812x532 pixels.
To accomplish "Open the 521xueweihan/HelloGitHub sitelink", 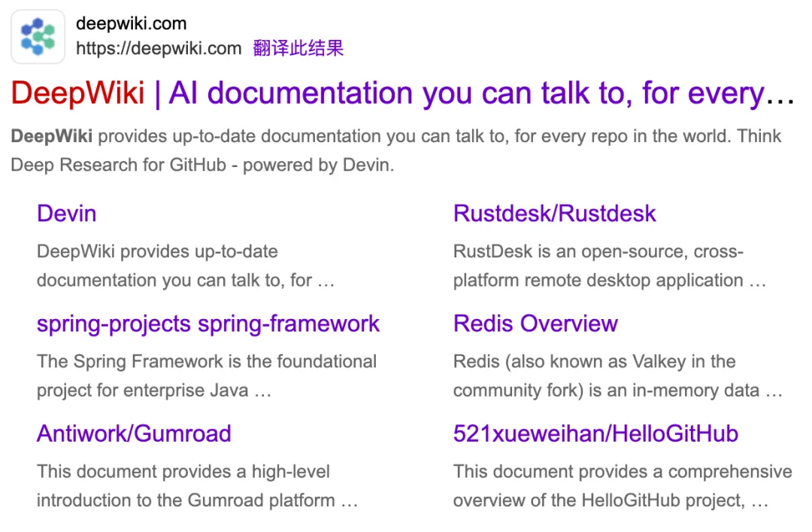I will [x=595, y=434].
